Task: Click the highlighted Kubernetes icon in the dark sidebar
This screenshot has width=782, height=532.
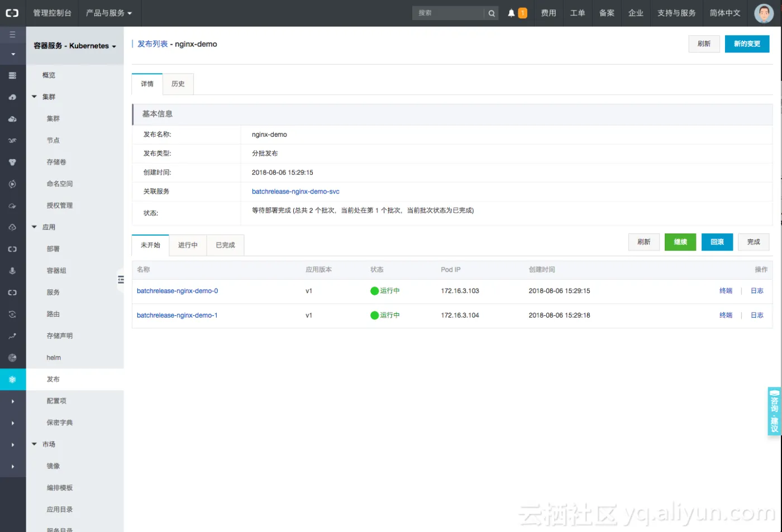Action: (x=12, y=380)
